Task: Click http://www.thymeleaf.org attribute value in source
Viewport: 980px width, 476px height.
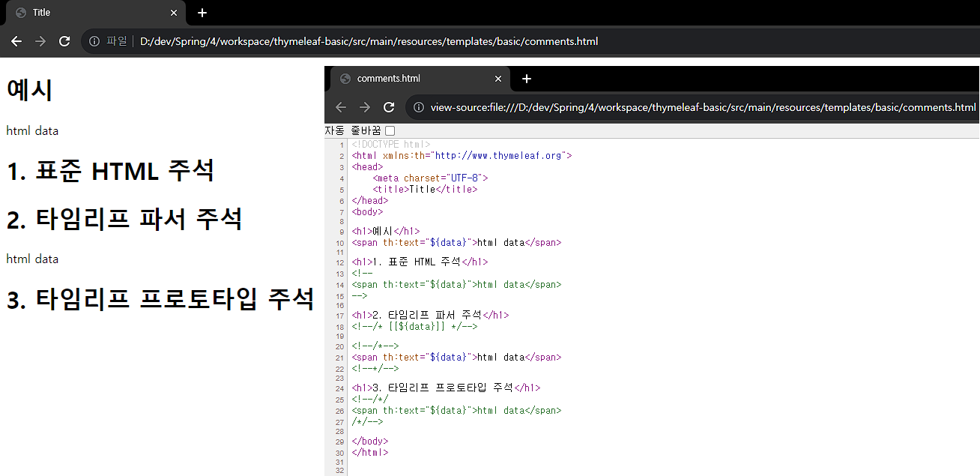Action: coord(500,156)
